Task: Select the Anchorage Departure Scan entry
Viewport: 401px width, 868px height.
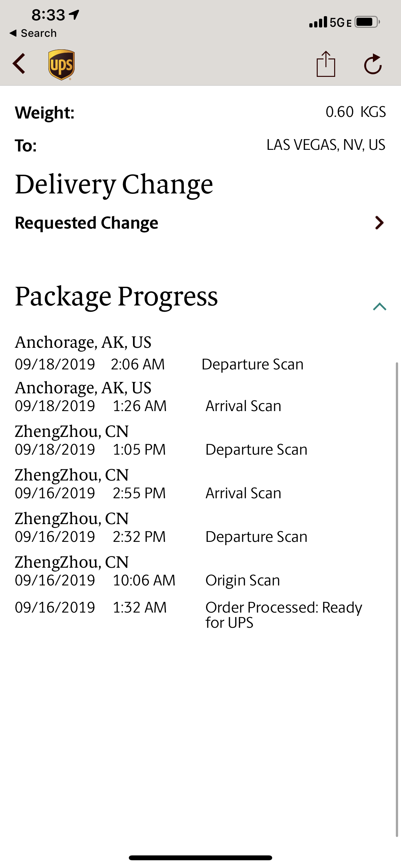Action: point(159,353)
